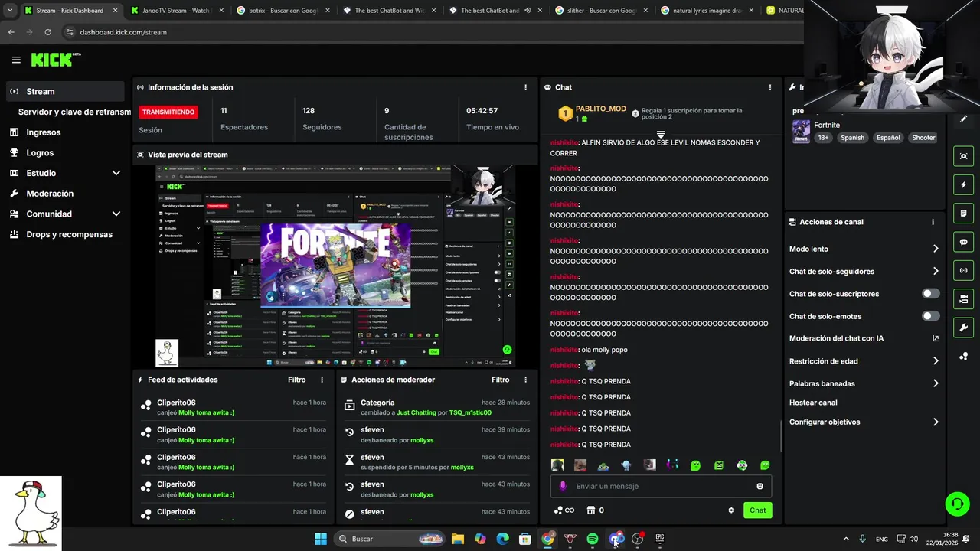
Task: Open the hamburger menu beside the Kick logo
Action: coord(16,60)
